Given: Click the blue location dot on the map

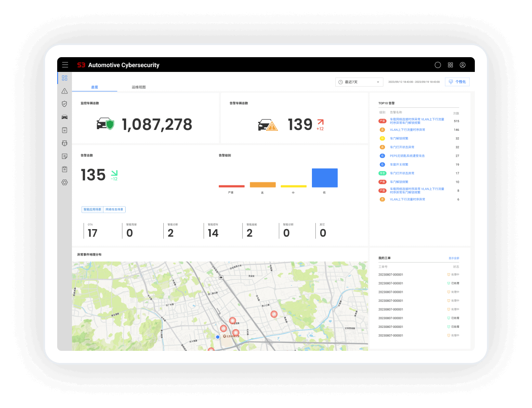Looking at the screenshot, I should (218, 337).
